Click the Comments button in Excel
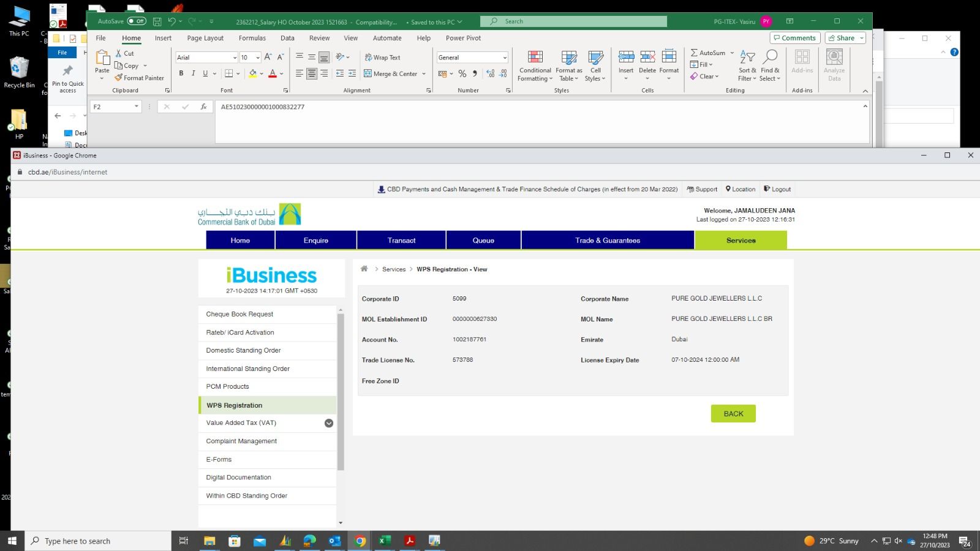980x551 pixels. (x=795, y=38)
